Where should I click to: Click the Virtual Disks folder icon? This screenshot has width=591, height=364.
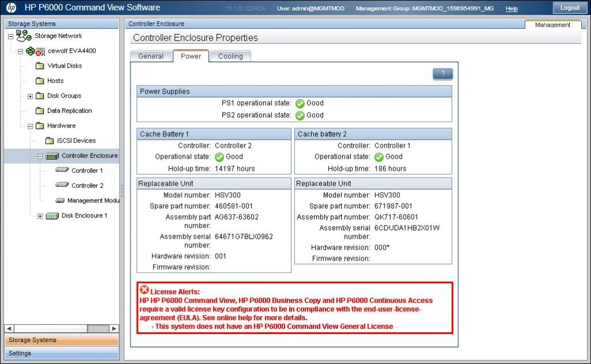40,66
